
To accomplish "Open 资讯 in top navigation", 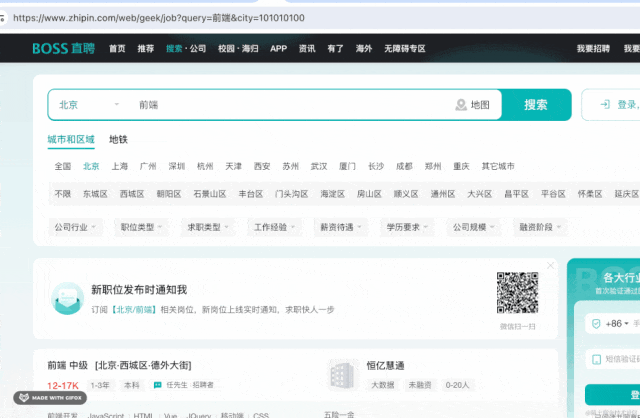I will (x=307, y=49).
